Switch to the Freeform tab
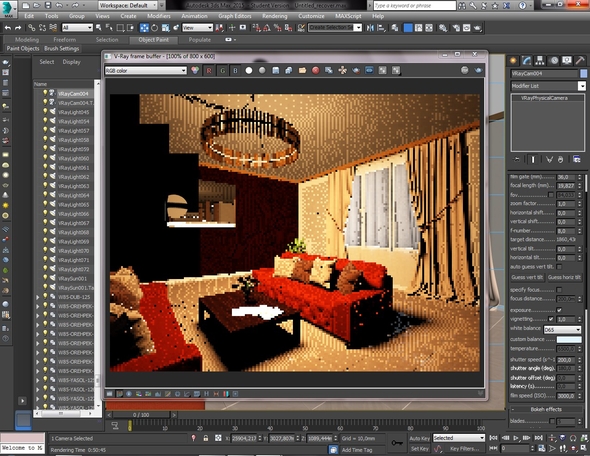 click(64, 40)
